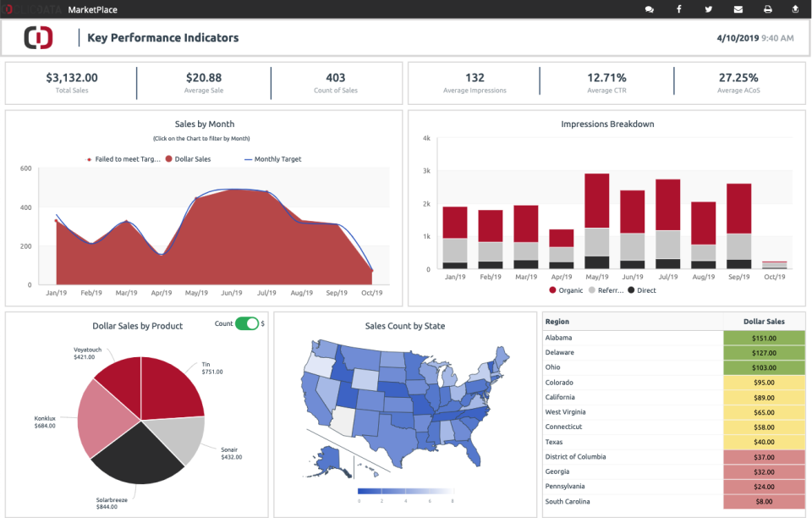Toggle Dollar Sales legend entry
The height and width of the screenshot is (518, 812).
click(189, 159)
